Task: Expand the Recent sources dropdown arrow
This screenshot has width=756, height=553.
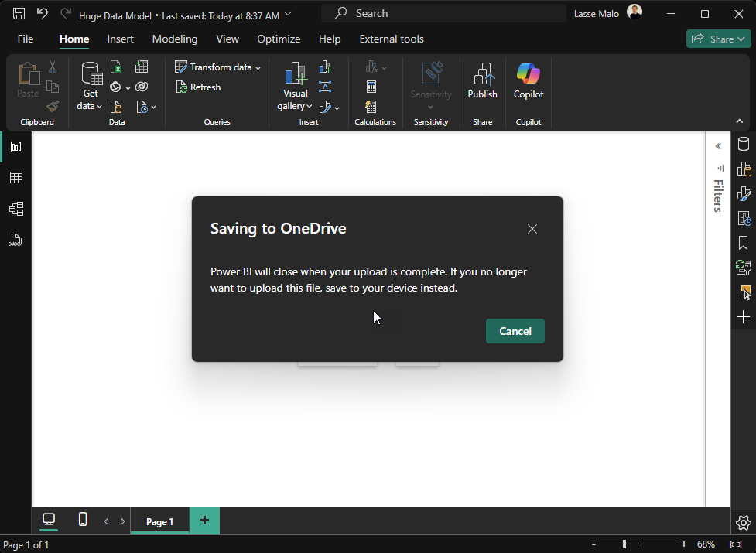Action: (153, 107)
